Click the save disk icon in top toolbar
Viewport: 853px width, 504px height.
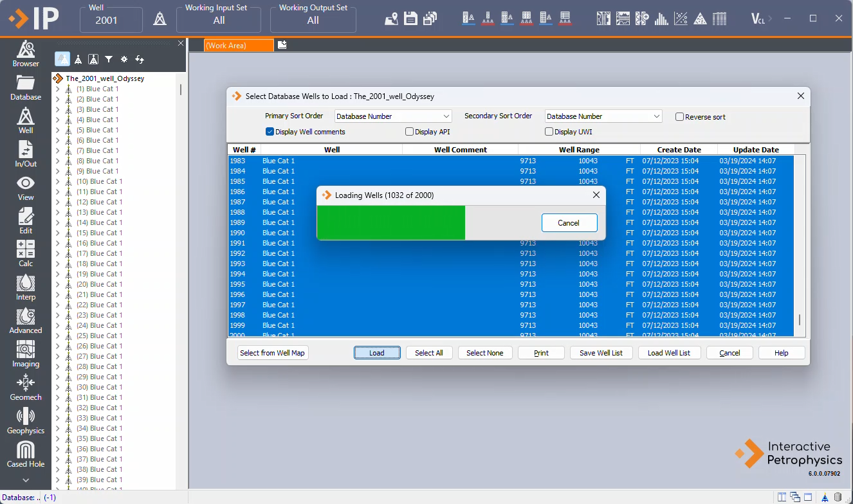pyautogui.click(x=410, y=19)
